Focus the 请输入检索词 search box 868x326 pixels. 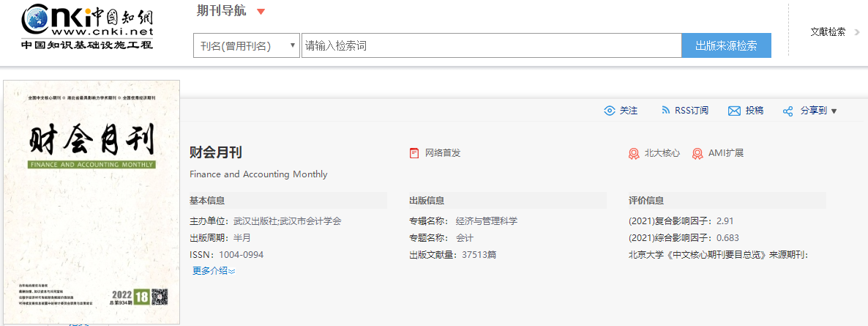coord(492,45)
